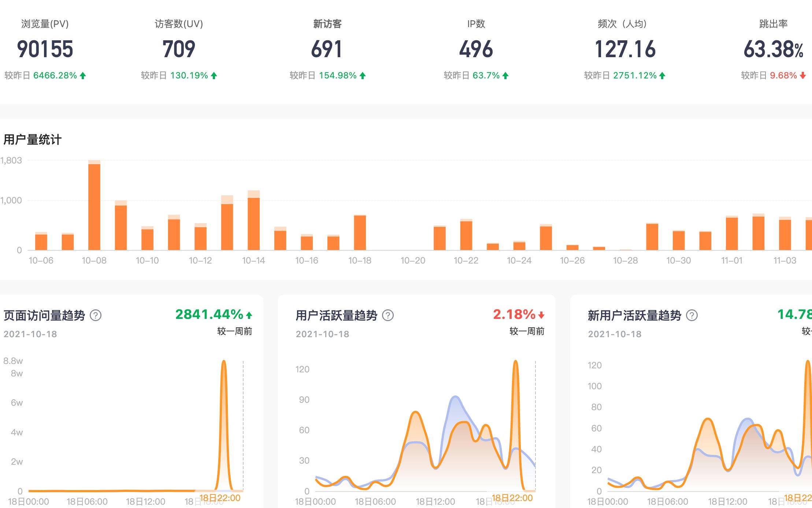Click the 127.16 frequency value
The height and width of the screenshot is (508, 812).
point(625,49)
